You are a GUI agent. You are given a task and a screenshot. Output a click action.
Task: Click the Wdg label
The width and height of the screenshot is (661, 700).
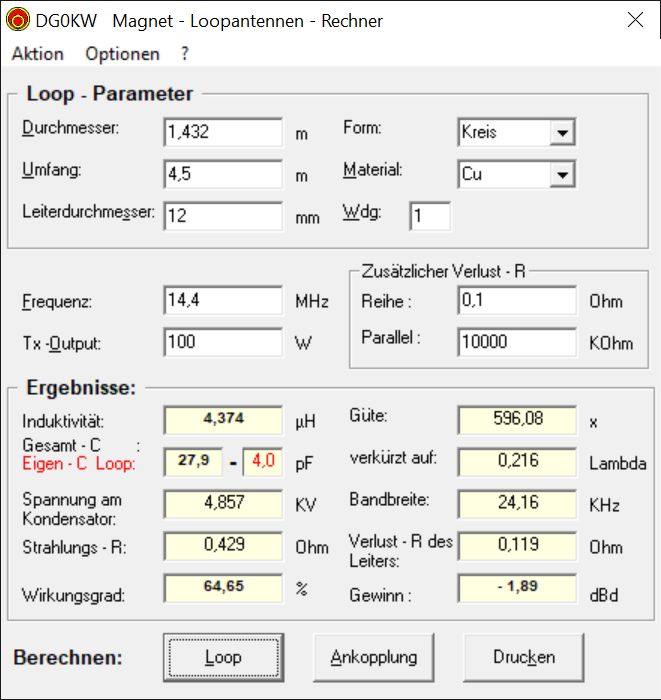(362, 213)
